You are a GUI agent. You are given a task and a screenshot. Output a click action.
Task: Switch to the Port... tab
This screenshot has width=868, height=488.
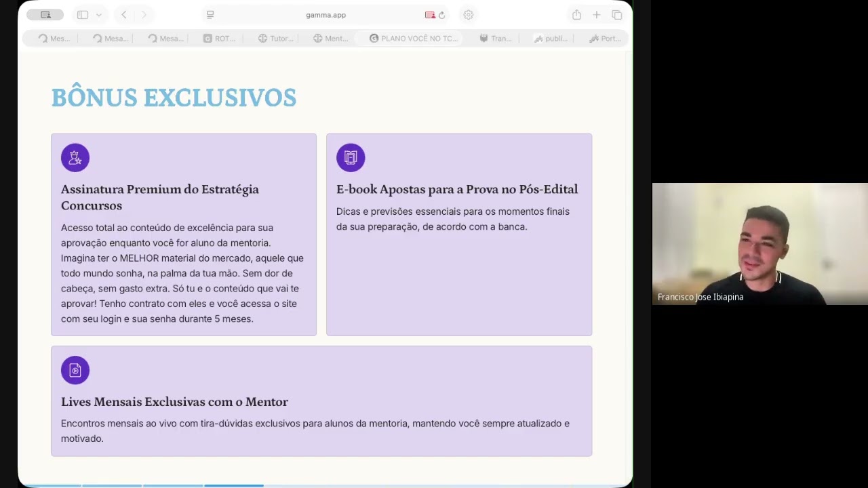(605, 39)
